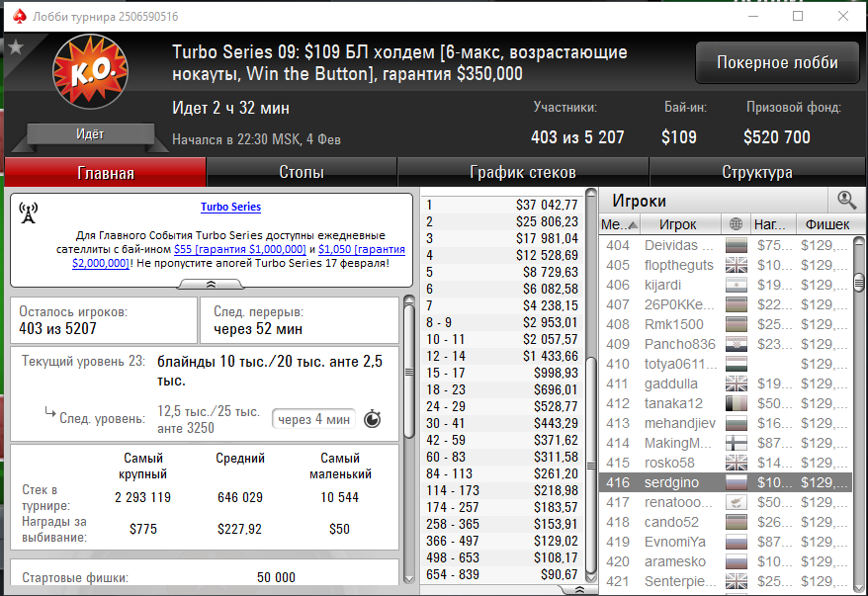Open the $55 [гарантия $1,000,000] satellite link
Viewport: 868px width, 596px height.
pyautogui.click(x=239, y=250)
